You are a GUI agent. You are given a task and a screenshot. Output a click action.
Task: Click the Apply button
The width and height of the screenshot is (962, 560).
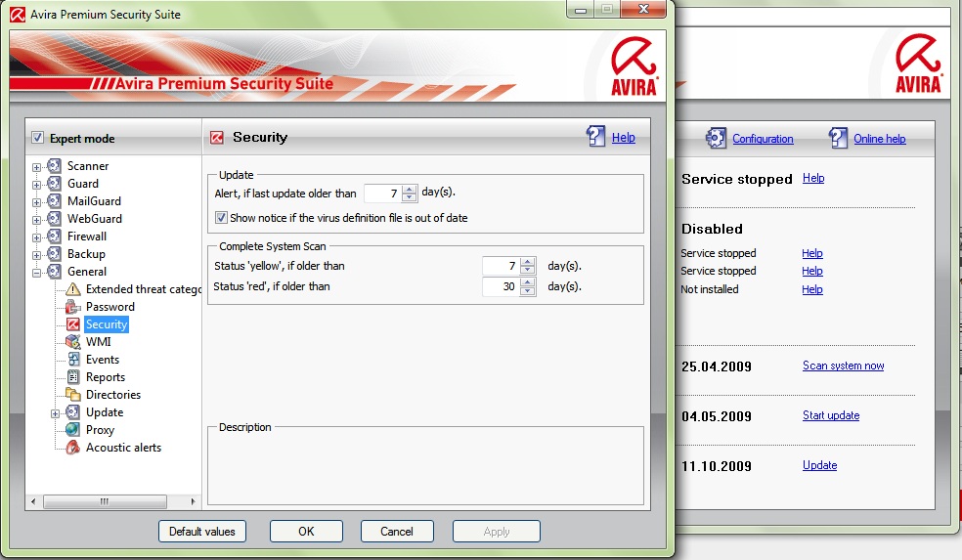tap(497, 532)
